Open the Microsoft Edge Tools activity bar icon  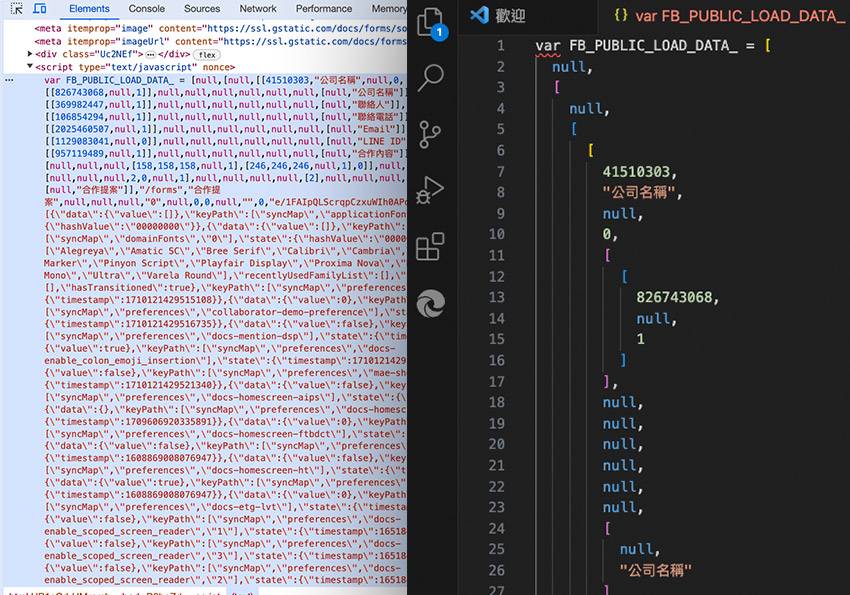tap(431, 303)
